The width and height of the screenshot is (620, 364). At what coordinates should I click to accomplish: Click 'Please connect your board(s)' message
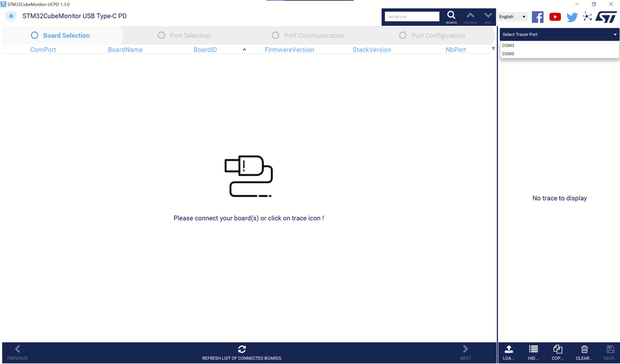point(249,218)
